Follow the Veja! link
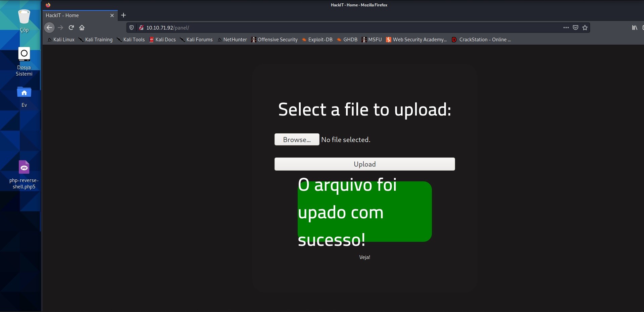The height and width of the screenshot is (312, 644). coord(364,257)
